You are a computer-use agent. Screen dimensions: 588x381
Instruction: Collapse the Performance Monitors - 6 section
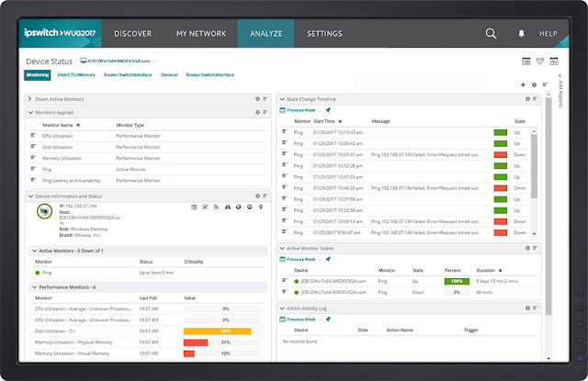click(x=34, y=287)
